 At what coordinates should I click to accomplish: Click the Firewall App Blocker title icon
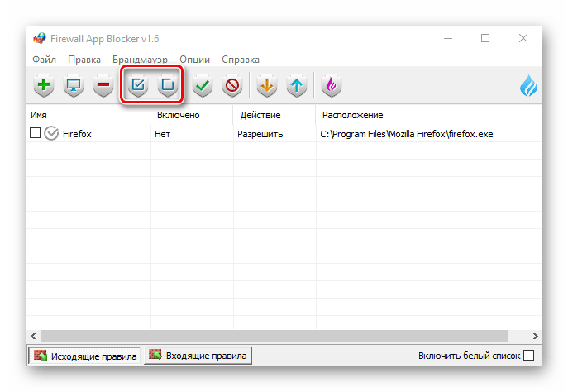(x=40, y=38)
